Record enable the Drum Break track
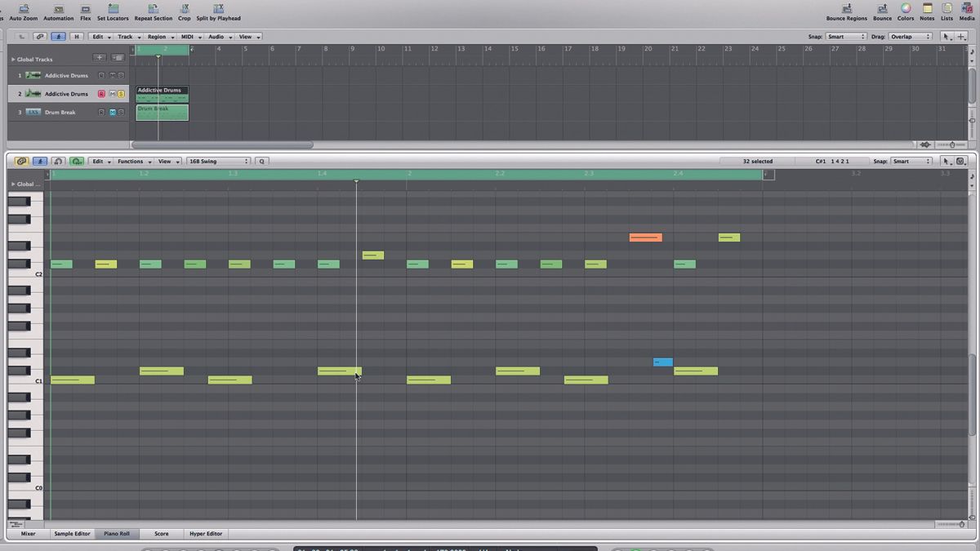 pyautogui.click(x=102, y=113)
